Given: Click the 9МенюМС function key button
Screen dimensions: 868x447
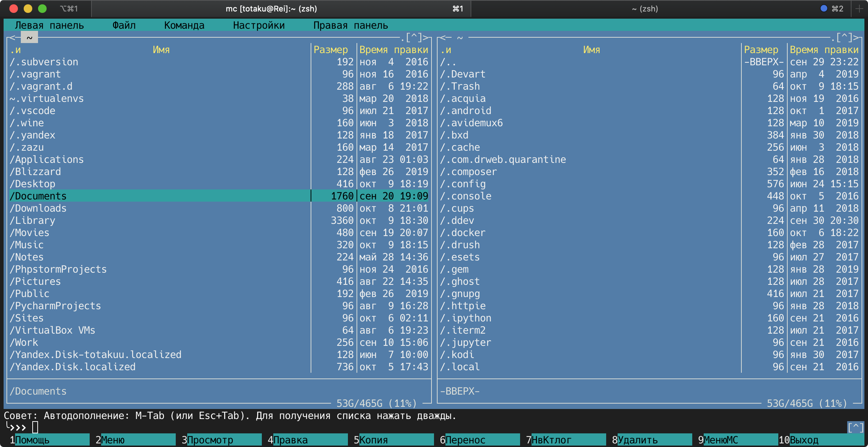Looking at the screenshot, I should click(x=738, y=440).
